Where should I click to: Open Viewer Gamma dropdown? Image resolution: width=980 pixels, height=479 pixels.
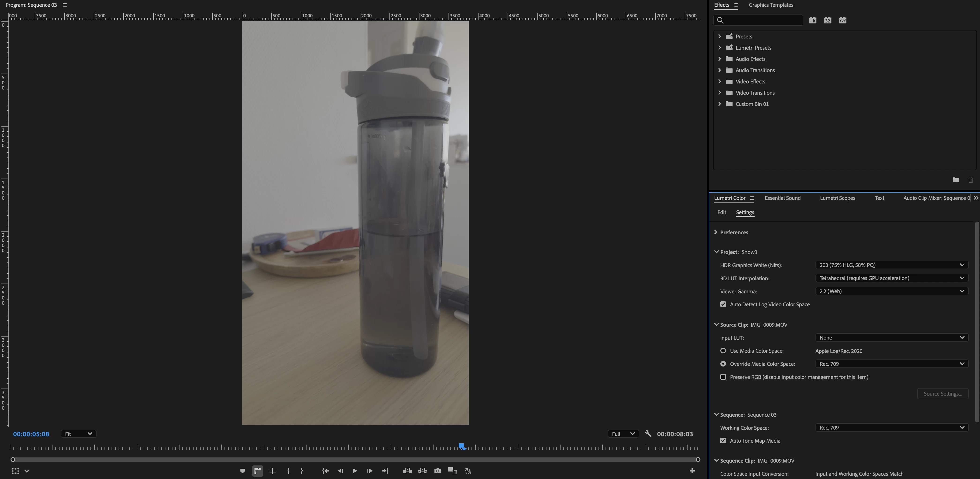click(891, 292)
